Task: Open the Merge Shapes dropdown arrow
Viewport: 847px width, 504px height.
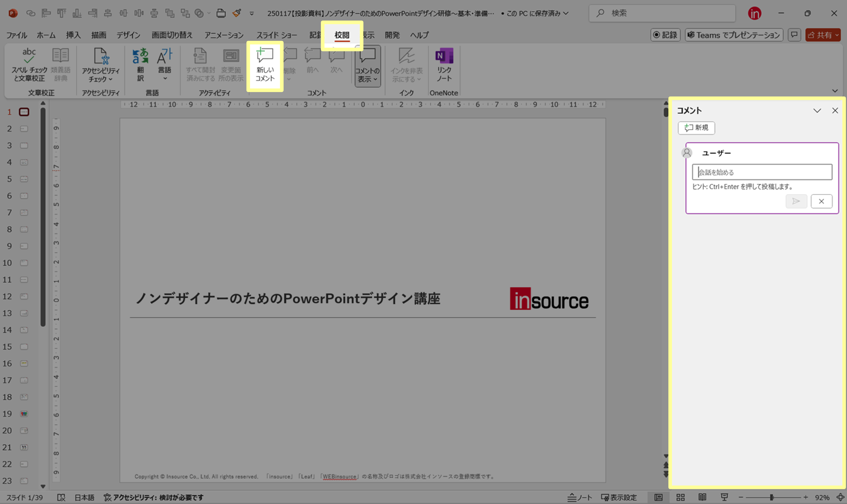Action: pos(209,13)
